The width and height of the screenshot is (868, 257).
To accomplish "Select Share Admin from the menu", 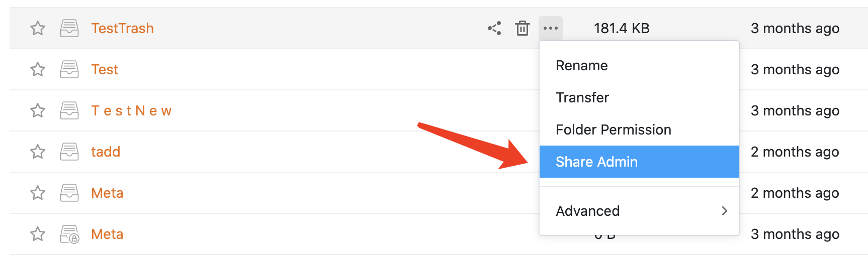I will 596,162.
